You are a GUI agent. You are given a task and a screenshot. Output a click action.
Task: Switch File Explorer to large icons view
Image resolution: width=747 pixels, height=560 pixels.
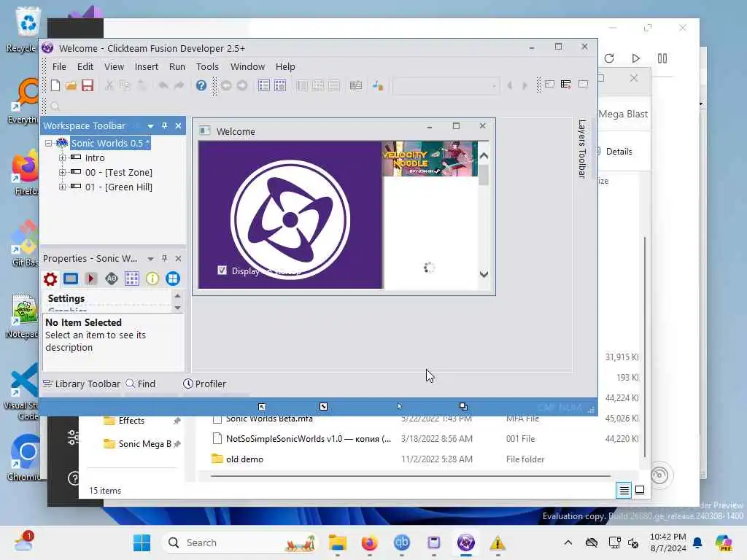[x=640, y=490]
